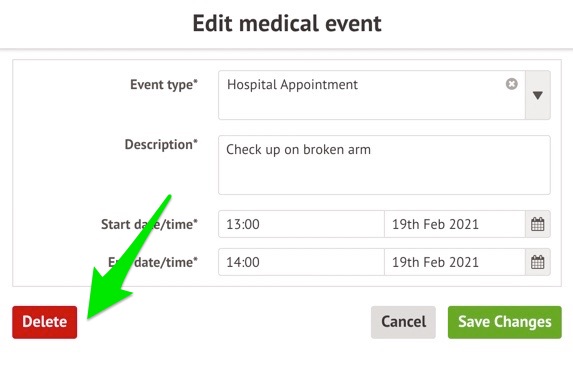Click the Event type label
This screenshot has height=389, width=573.
pos(164,84)
